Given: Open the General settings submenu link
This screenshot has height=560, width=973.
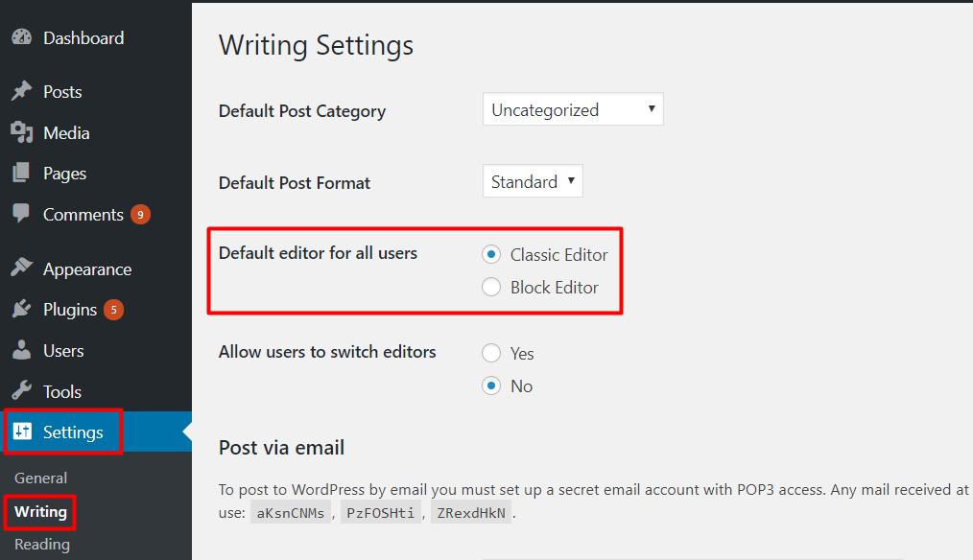Looking at the screenshot, I should pyautogui.click(x=41, y=478).
